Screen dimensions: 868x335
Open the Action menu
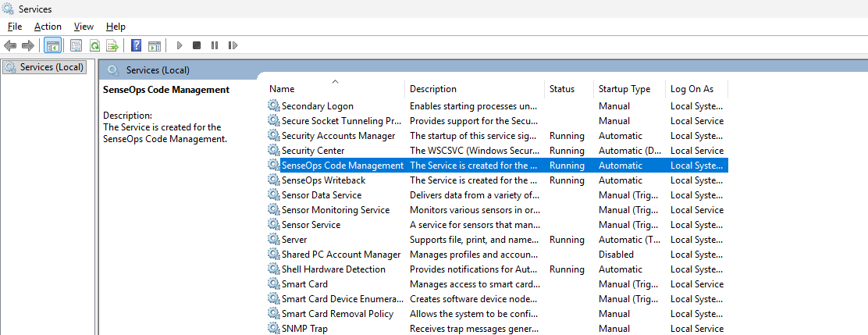click(48, 27)
